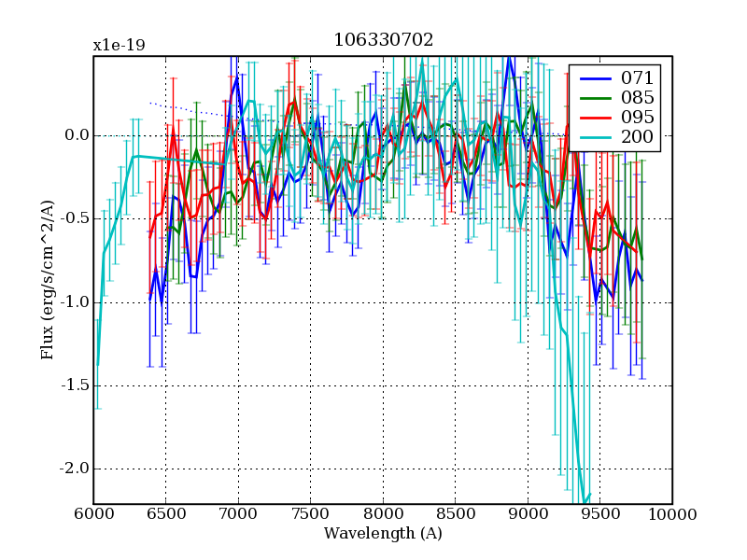Click the -2.0 y-axis tick label
The width and height of the screenshot is (747, 560).
pyautogui.click(x=73, y=469)
